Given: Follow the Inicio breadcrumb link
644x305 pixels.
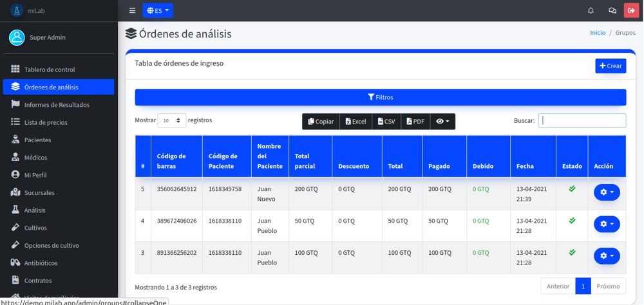Looking at the screenshot, I should click(x=598, y=32).
